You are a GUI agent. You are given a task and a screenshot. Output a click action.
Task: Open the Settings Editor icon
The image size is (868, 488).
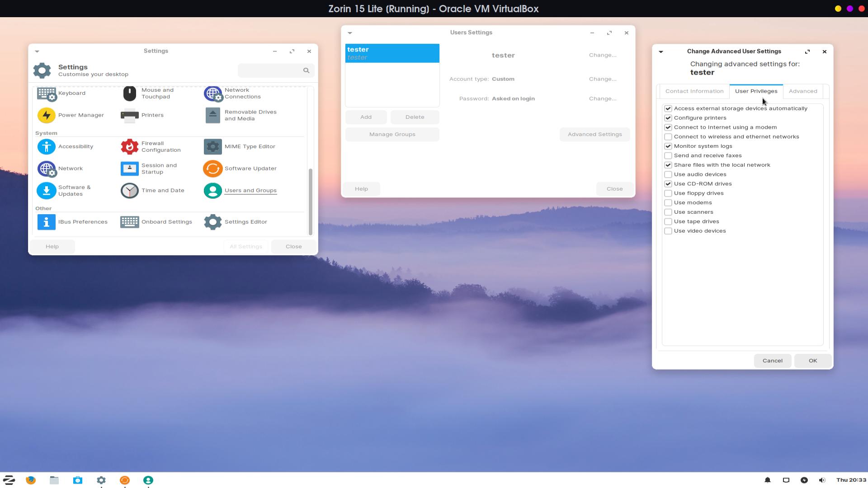(x=213, y=222)
